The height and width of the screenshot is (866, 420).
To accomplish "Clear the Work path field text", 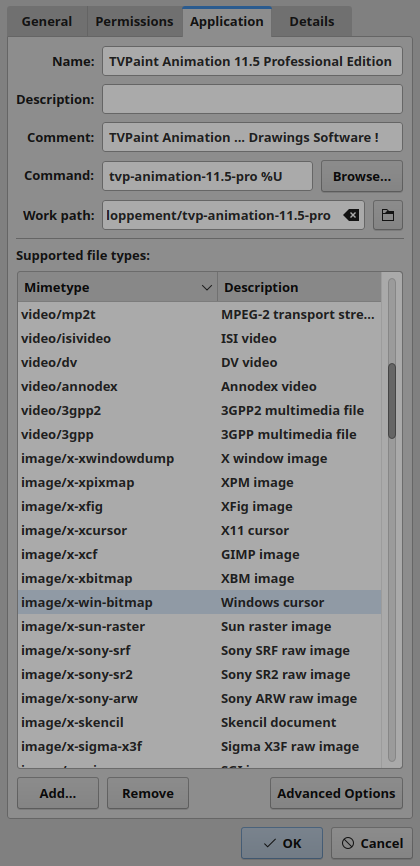I will click(351, 215).
